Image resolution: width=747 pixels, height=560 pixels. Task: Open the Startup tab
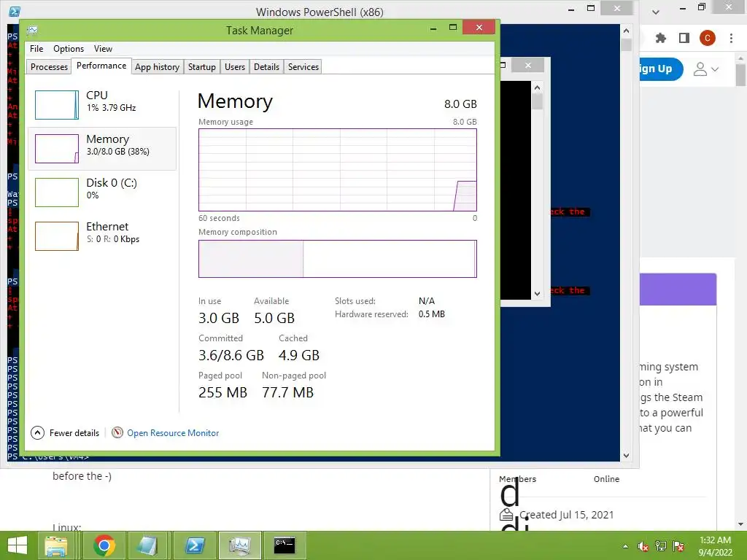pyautogui.click(x=202, y=66)
